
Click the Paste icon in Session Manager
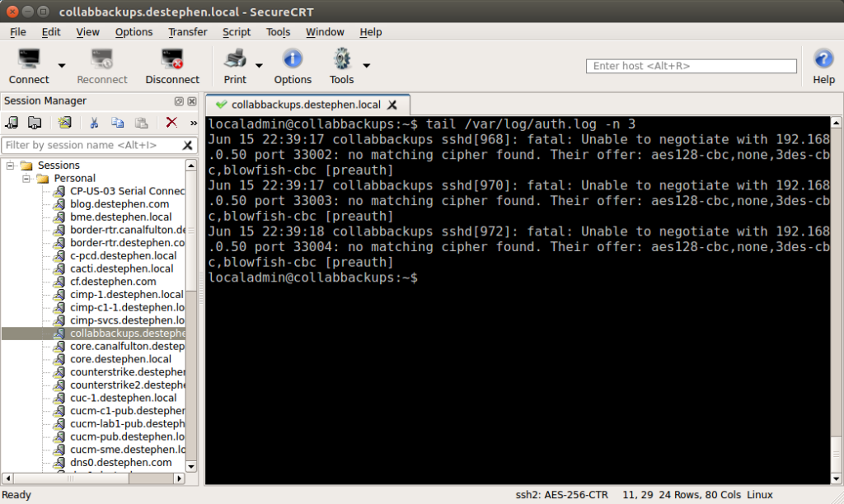pyautogui.click(x=141, y=123)
